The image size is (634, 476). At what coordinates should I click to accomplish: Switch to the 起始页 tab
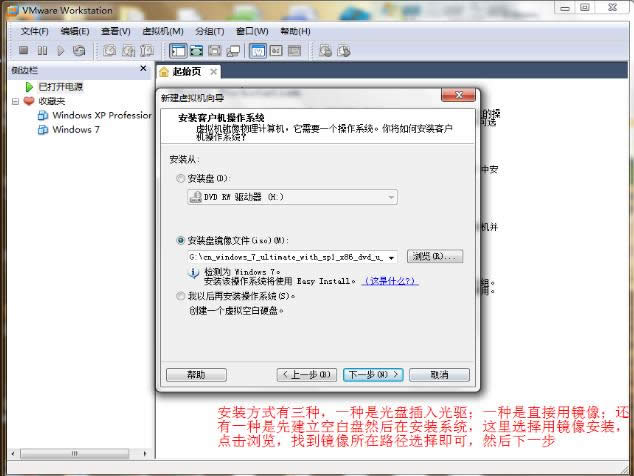click(x=186, y=72)
